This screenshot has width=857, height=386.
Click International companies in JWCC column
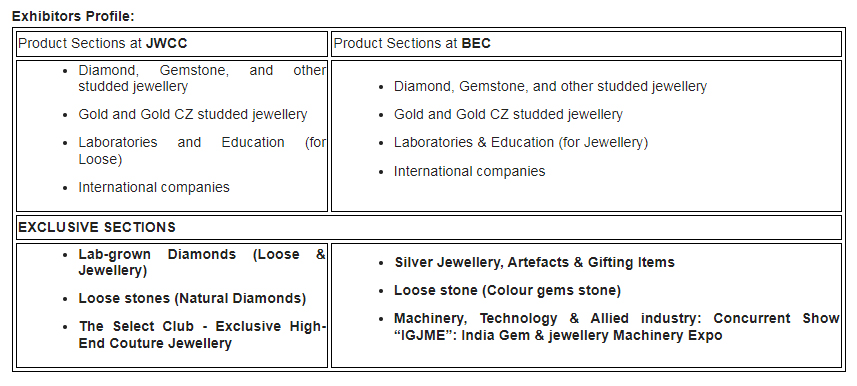(154, 187)
